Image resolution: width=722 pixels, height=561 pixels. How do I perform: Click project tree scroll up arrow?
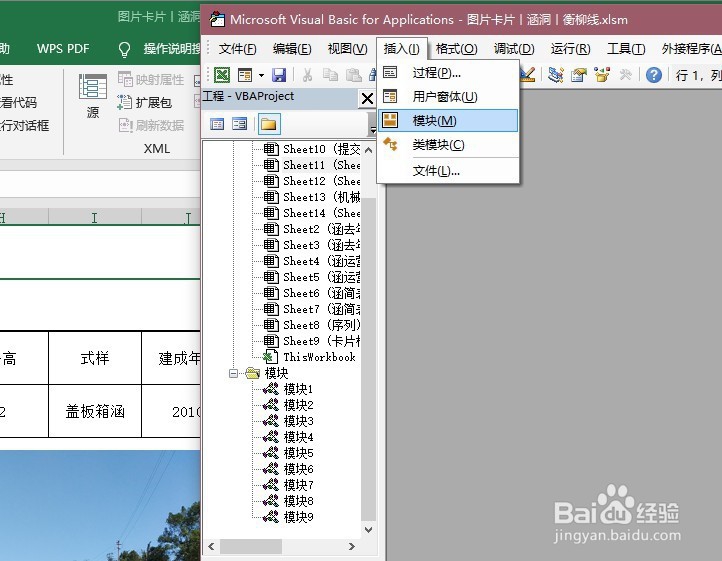coord(368,150)
